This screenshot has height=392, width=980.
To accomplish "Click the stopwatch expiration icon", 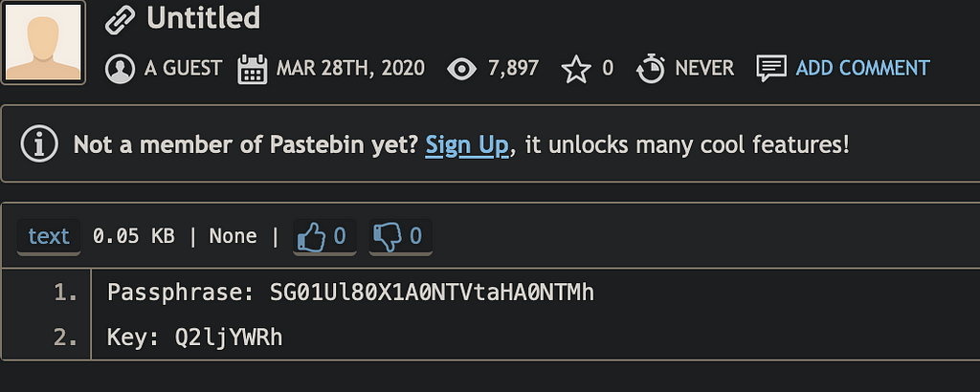I will [x=651, y=69].
